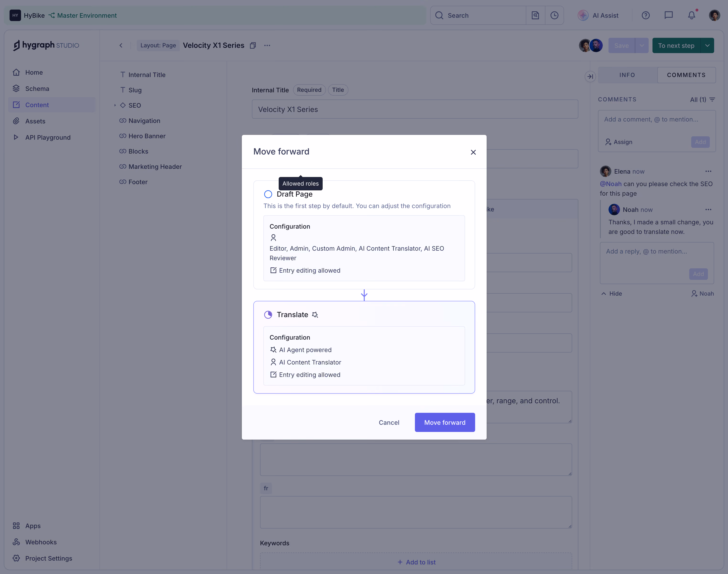The height and width of the screenshot is (574, 728).
Task: Open Schema in the sidebar
Action: (x=52, y=89)
